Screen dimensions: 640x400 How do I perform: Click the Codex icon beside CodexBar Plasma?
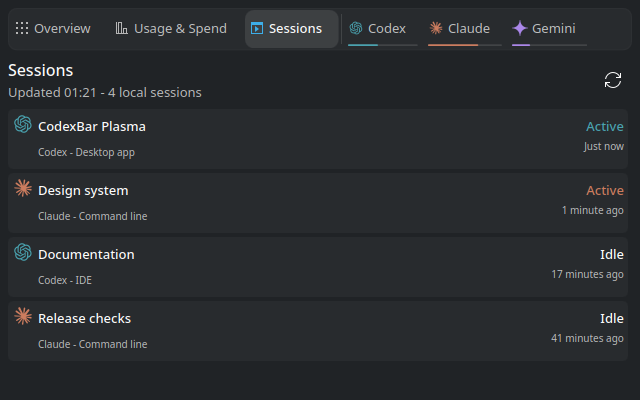tap(23, 124)
